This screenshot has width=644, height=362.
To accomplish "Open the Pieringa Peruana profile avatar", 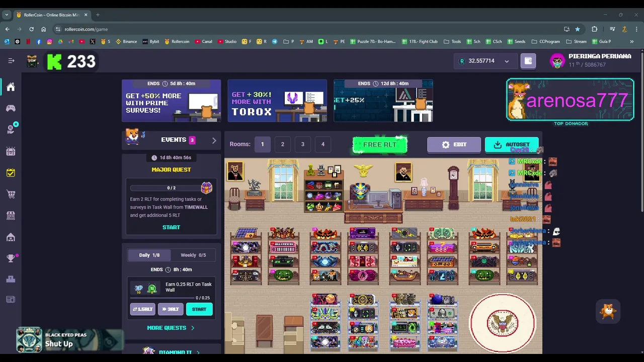I will click(x=557, y=61).
